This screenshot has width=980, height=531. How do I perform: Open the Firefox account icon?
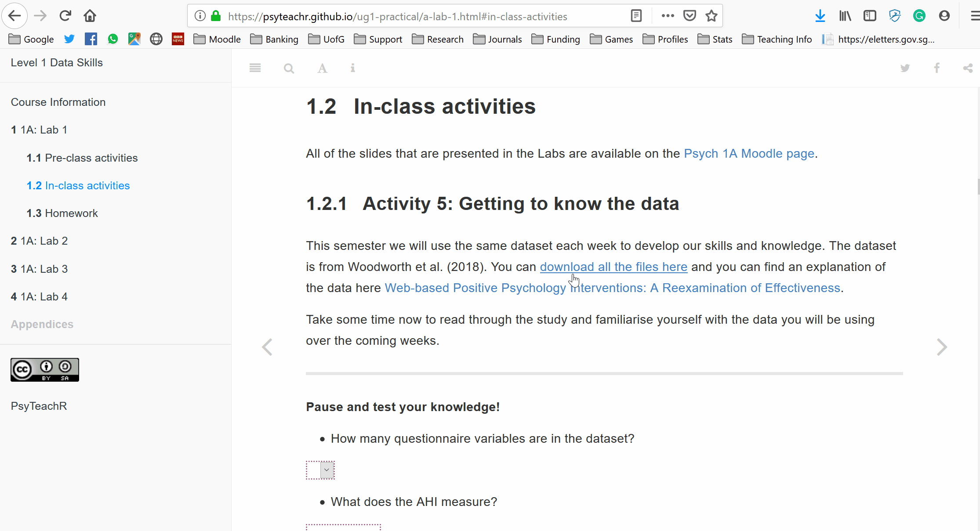click(944, 16)
